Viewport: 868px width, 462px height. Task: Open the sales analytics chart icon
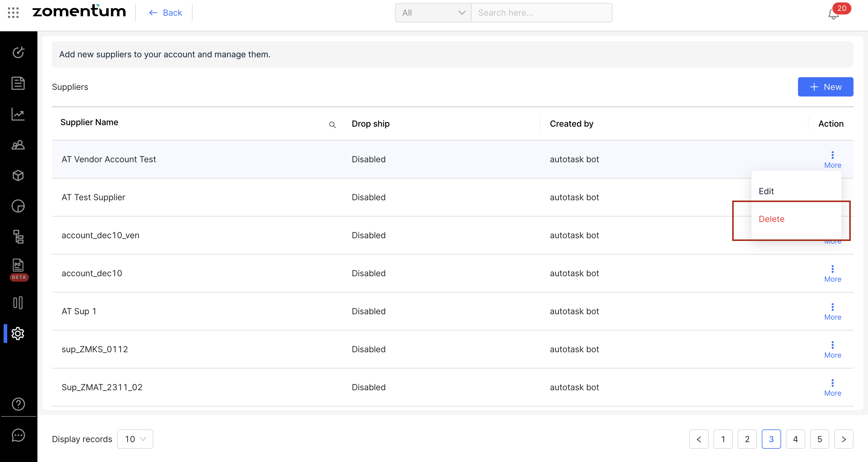coord(18,114)
